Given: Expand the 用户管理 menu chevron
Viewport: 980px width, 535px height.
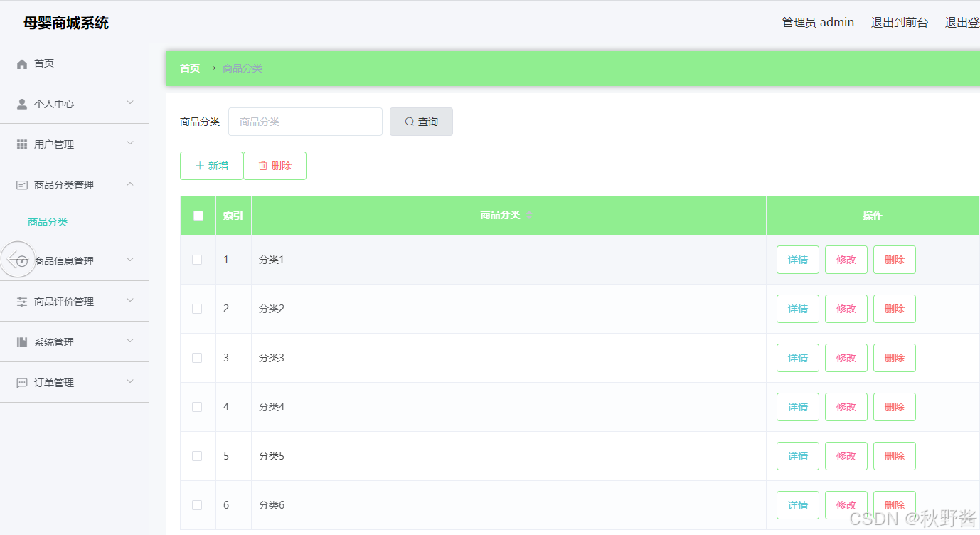Looking at the screenshot, I should click(x=130, y=144).
